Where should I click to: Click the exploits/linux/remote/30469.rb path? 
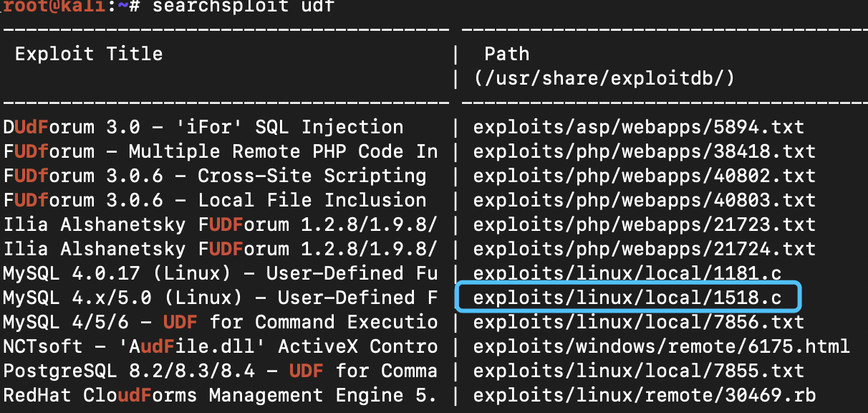coord(645,395)
